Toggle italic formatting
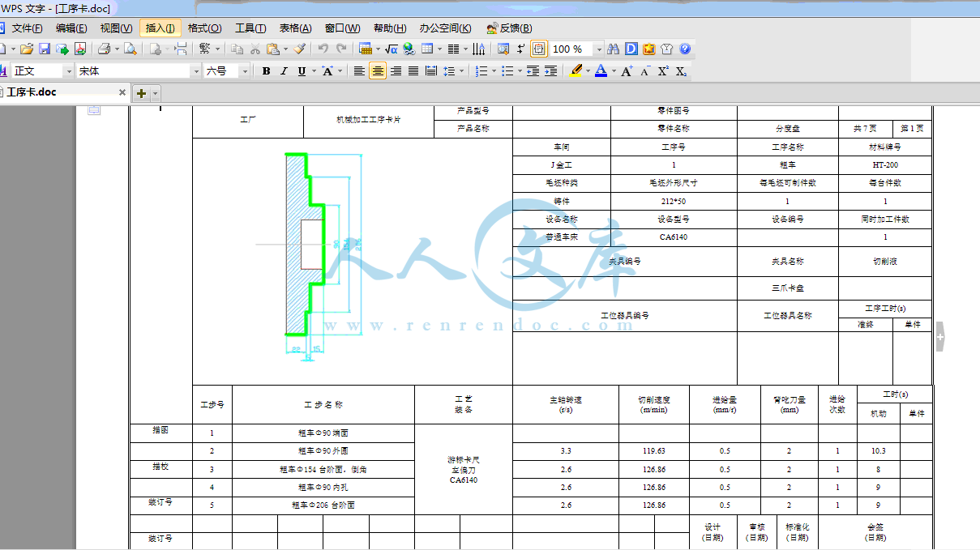 (284, 71)
